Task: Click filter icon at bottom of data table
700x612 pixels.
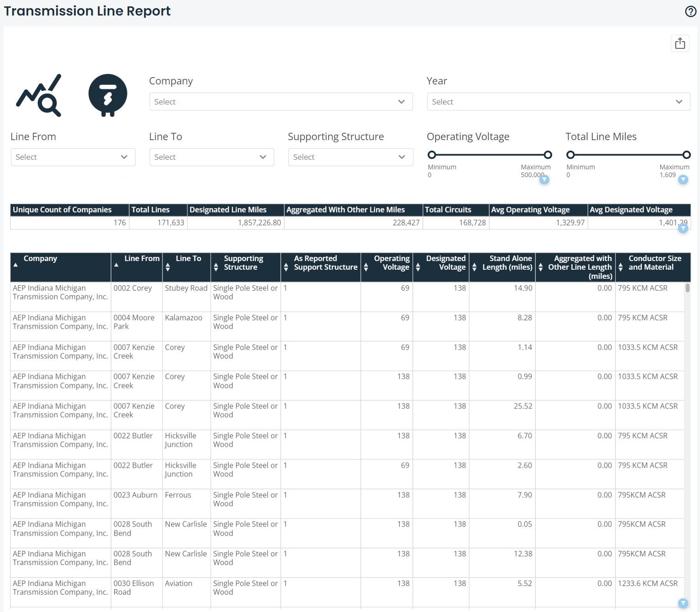Action: [x=683, y=603]
